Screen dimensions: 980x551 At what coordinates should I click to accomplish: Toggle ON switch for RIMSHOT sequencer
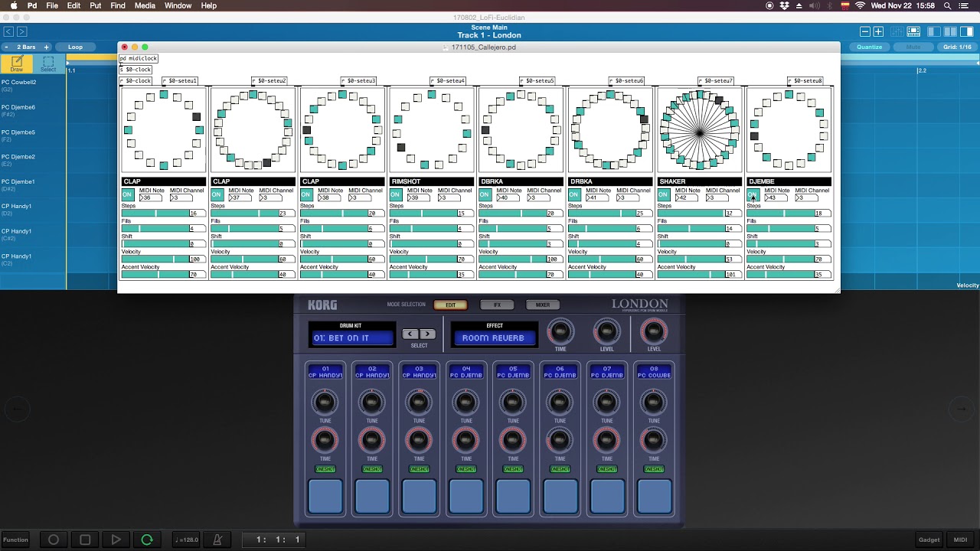coord(396,194)
